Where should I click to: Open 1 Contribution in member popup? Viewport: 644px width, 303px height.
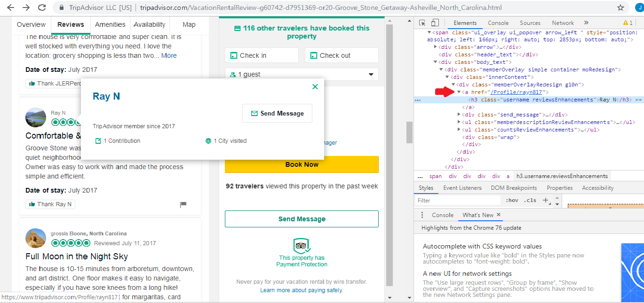[118, 141]
